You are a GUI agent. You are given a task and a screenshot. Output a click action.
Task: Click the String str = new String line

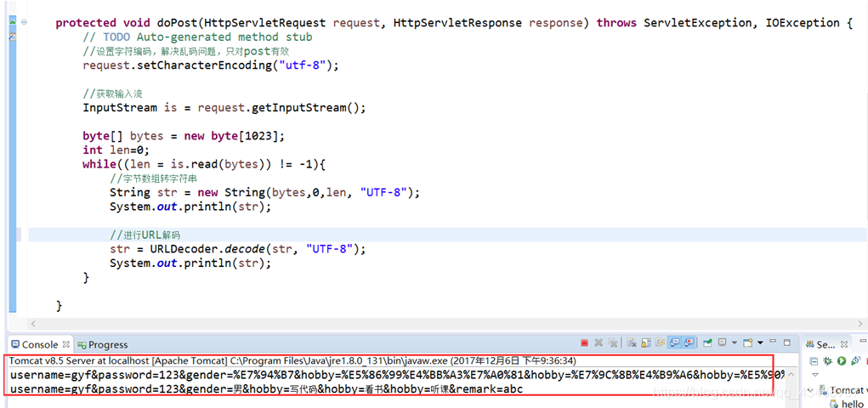[264, 192]
